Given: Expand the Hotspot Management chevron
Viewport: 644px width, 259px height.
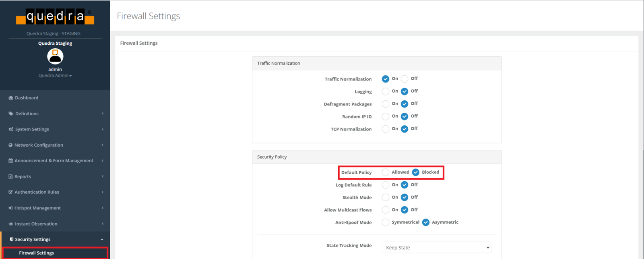Looking at the screenshot, I should point(103,208).
